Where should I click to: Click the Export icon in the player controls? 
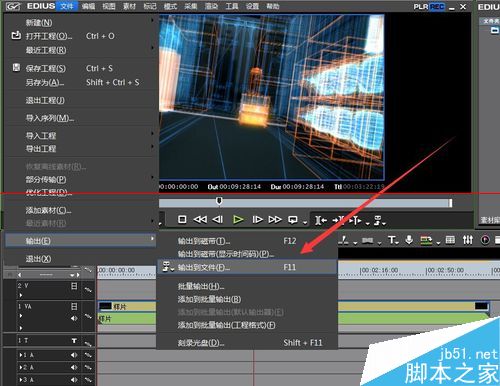coord(377,220)
